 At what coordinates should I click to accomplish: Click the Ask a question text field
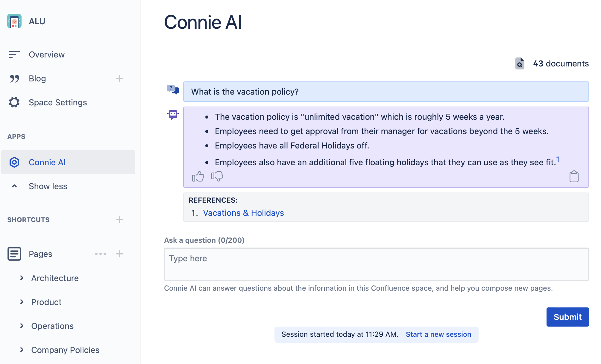[376, 264]
